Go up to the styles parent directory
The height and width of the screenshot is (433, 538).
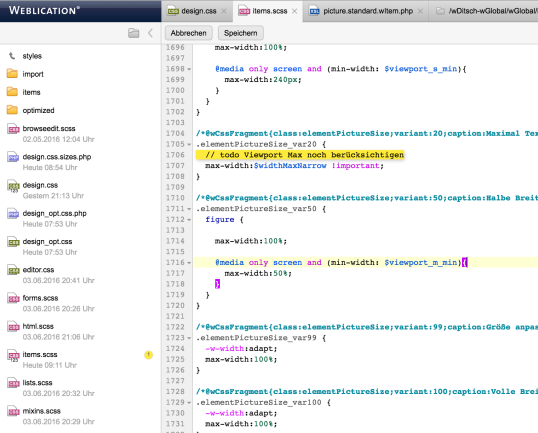click(x=12, y=56)
